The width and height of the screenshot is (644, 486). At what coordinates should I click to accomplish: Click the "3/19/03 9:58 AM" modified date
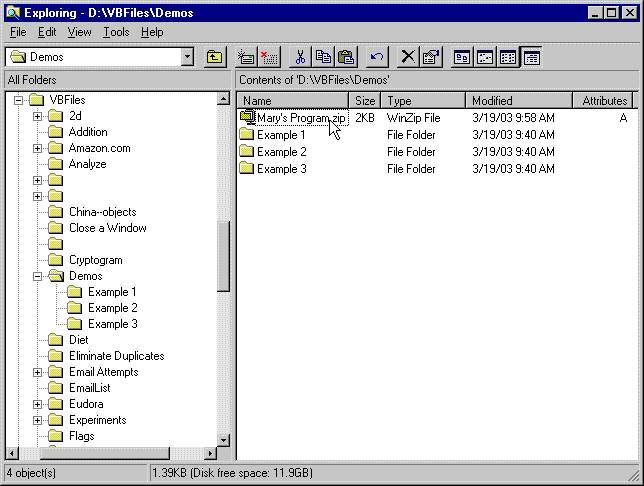(x=513, y=118)
